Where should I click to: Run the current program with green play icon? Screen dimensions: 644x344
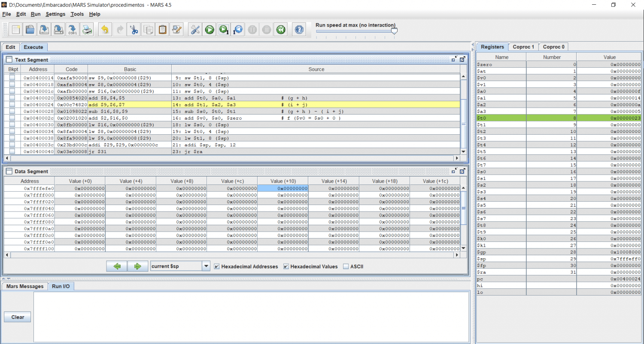tap(210, 30)
